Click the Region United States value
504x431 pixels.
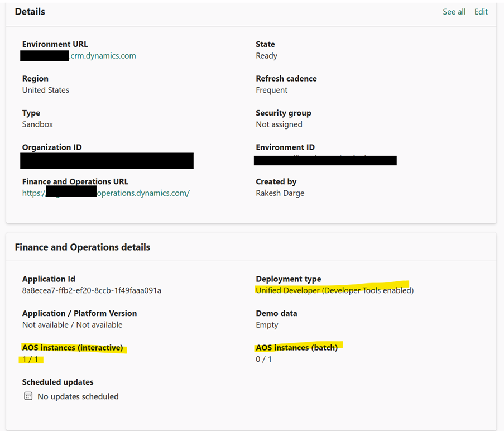coord(46,90)
